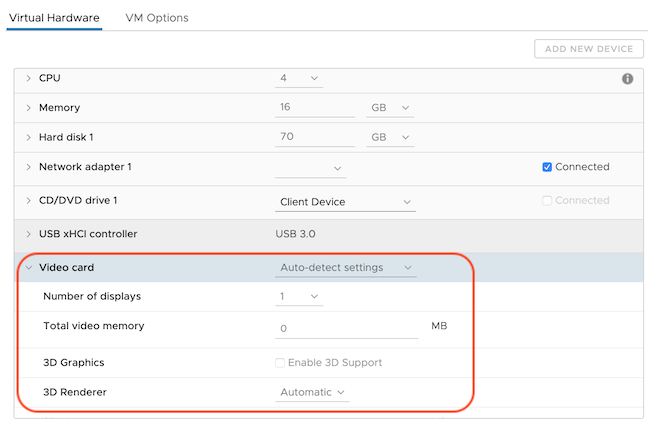Open the Hard disk 1 unit GB dropdown
Image resolution: width=648 pixels, height=430 pixels.
click(x=390, y=137)
